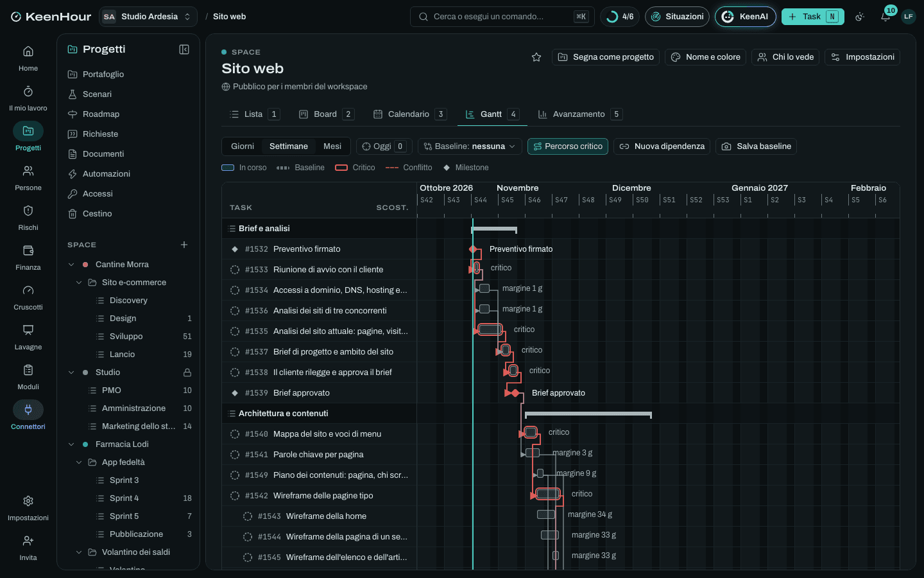Screen dimensions: 924x578
Task: Open the Persone section
Action: [x=28, y=178]
